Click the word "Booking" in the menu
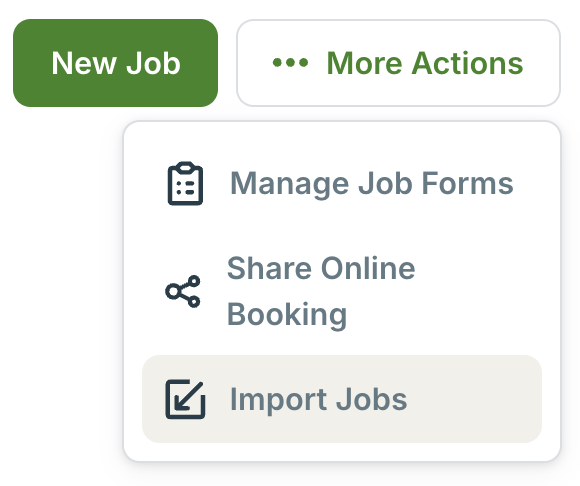This screenshot has width=580, height=486. pos(287,314)
